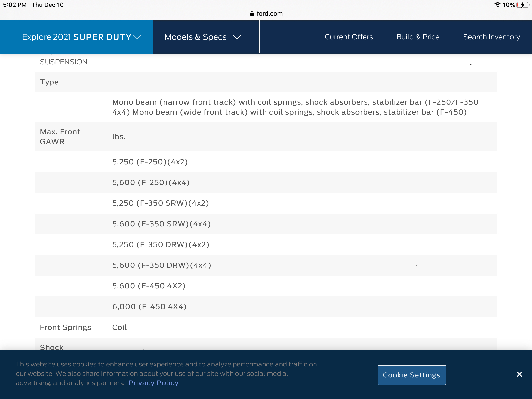Tap the Wi-Fi status icon
532x399 pixels.
498,5
